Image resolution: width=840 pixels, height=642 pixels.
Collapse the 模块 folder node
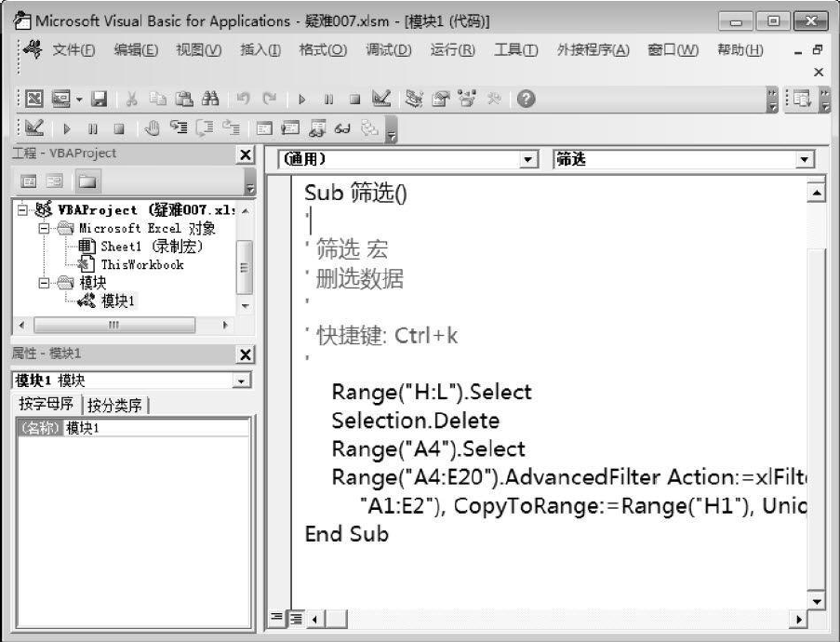click(44, 283)
